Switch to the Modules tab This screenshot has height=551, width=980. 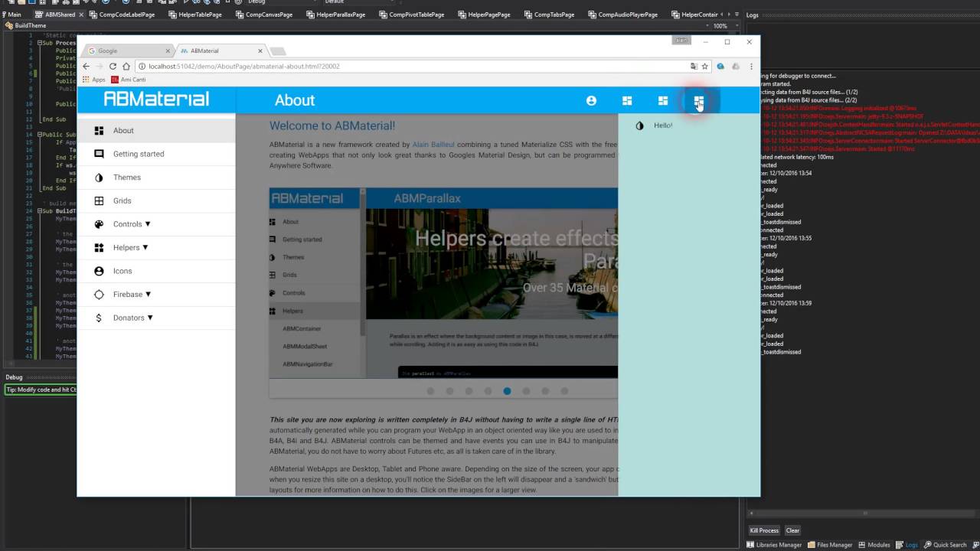point(874,545)
